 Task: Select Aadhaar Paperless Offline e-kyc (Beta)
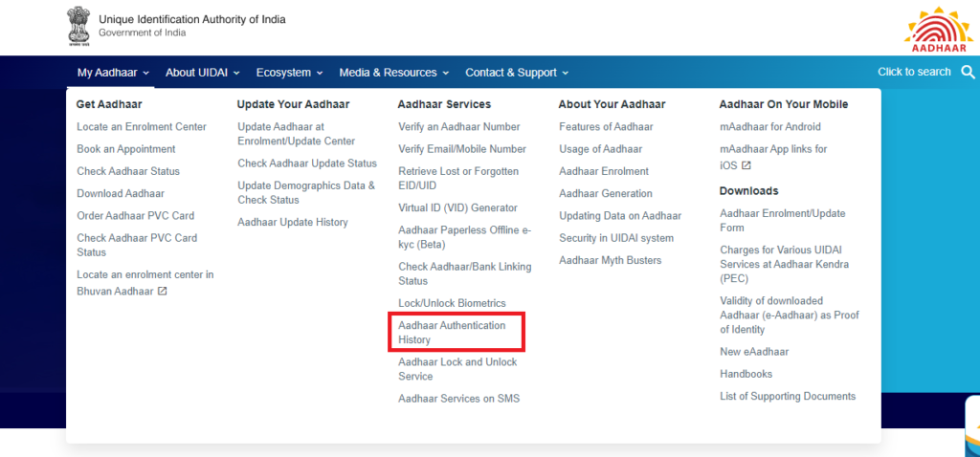click(464, 237)
